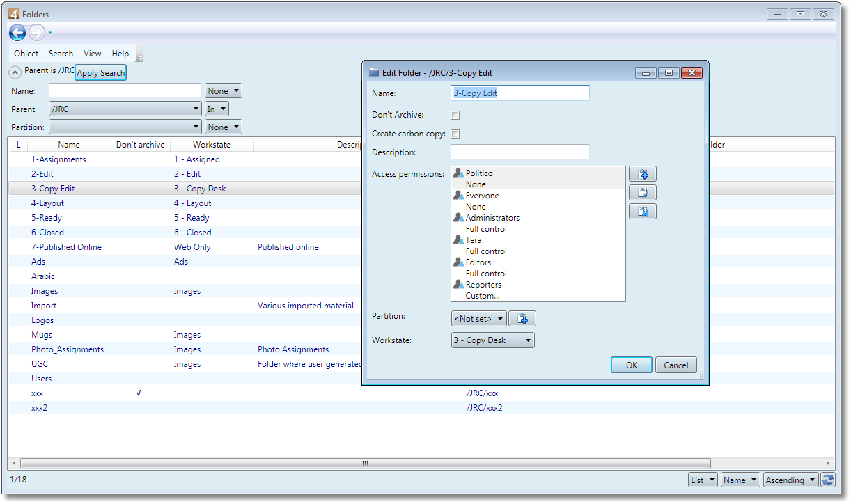Open the Workstate 3 - Copy Desk dropdown
The image size is (851, 504).
click(493, 340)
